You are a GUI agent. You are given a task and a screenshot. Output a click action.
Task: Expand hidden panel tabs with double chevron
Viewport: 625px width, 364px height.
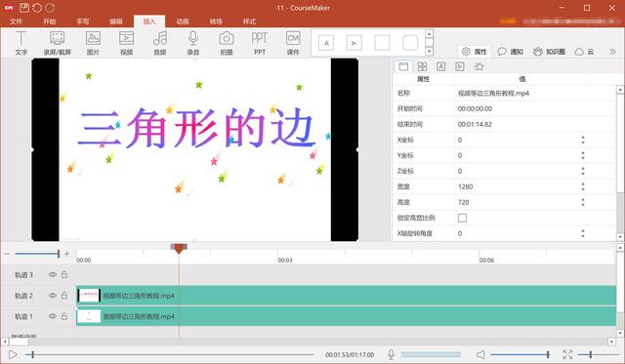pyautogui.click(x=612, y=52)
